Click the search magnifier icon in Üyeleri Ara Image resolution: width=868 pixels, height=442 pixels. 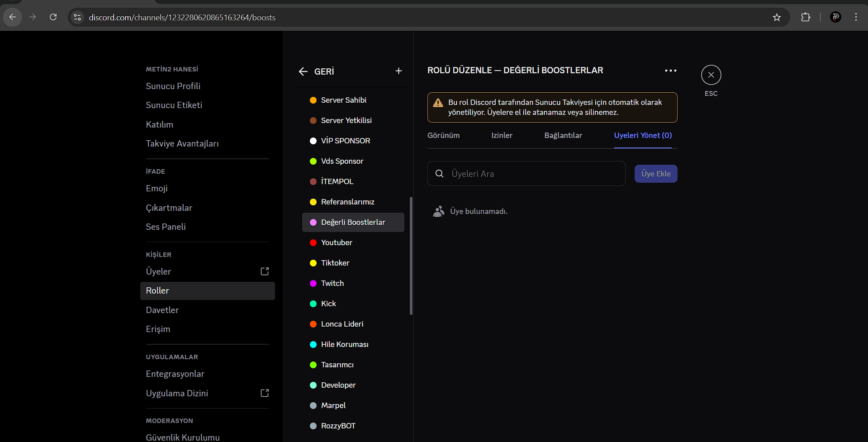[439, 174]
